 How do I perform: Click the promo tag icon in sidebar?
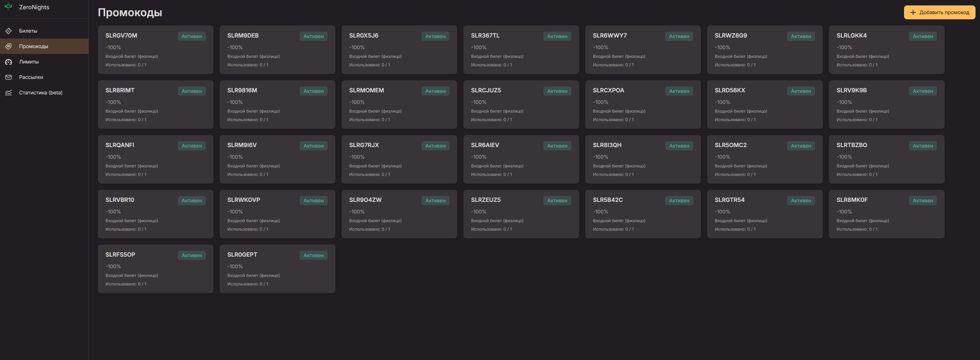point(8,46)
